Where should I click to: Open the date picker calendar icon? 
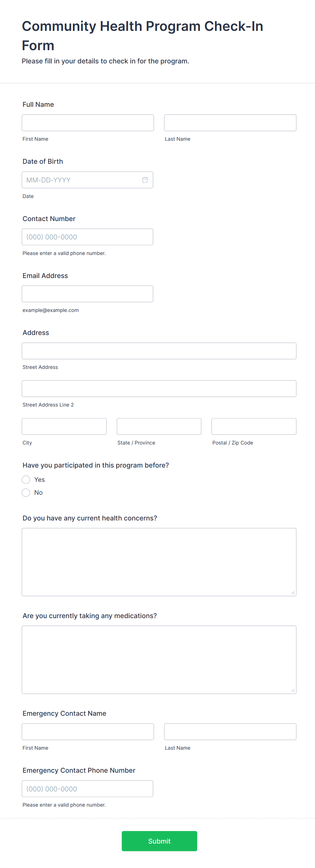(145, 180)
